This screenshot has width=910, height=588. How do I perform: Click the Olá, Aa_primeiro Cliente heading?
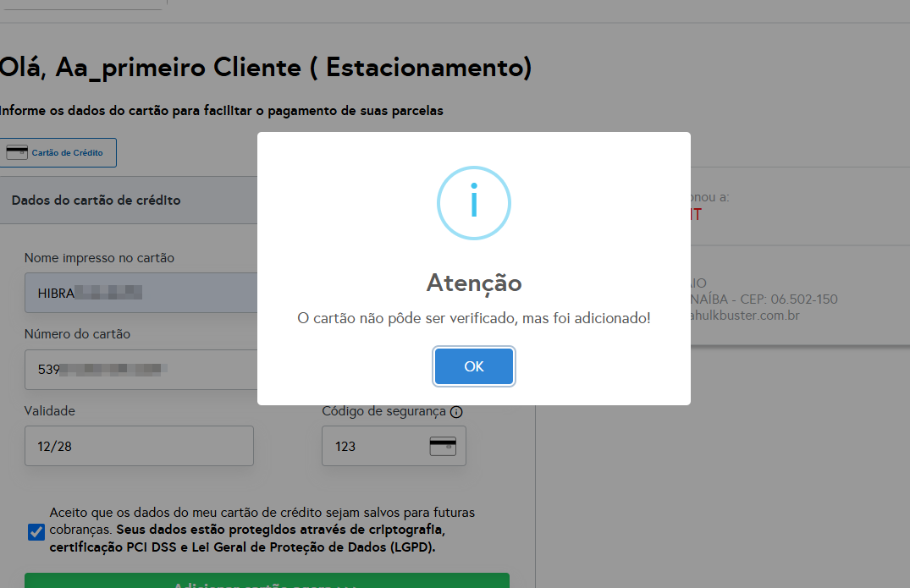pyautogui.click(x=265, y=68)
